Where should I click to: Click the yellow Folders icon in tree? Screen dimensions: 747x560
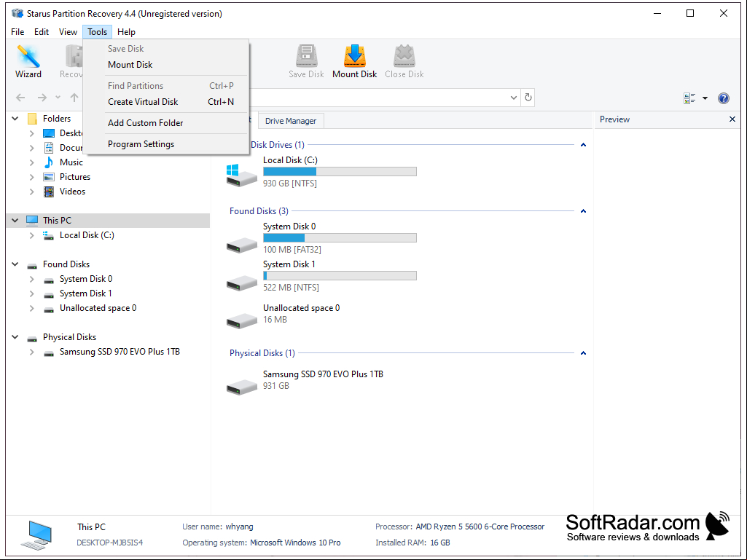(32, 119)
